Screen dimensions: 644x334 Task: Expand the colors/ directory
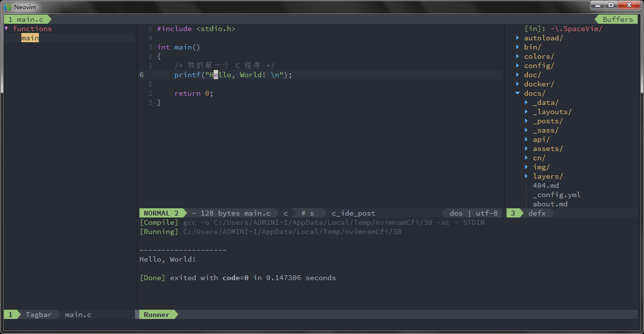click(518, 56)
